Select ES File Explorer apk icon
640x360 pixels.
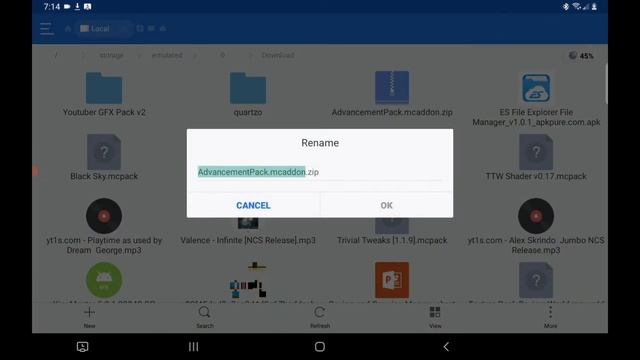[536, 88]
